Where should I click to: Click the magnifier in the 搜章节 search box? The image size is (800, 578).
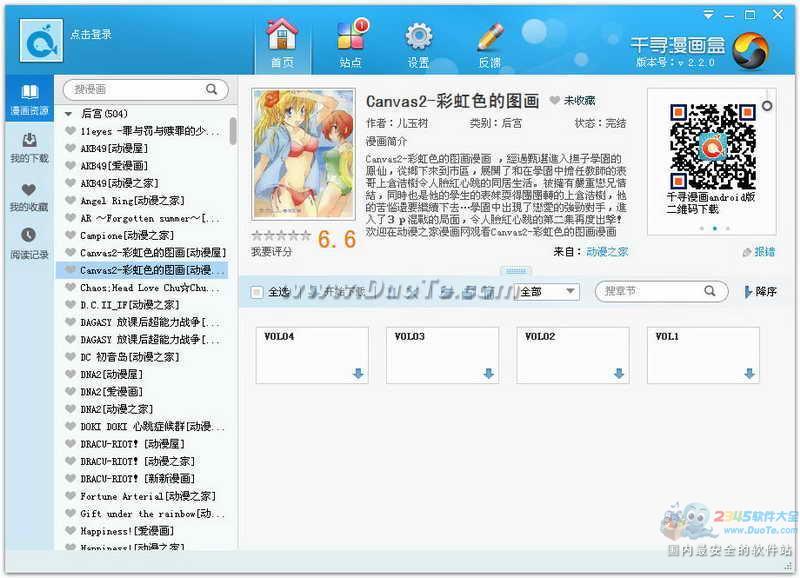coord(710,291)
